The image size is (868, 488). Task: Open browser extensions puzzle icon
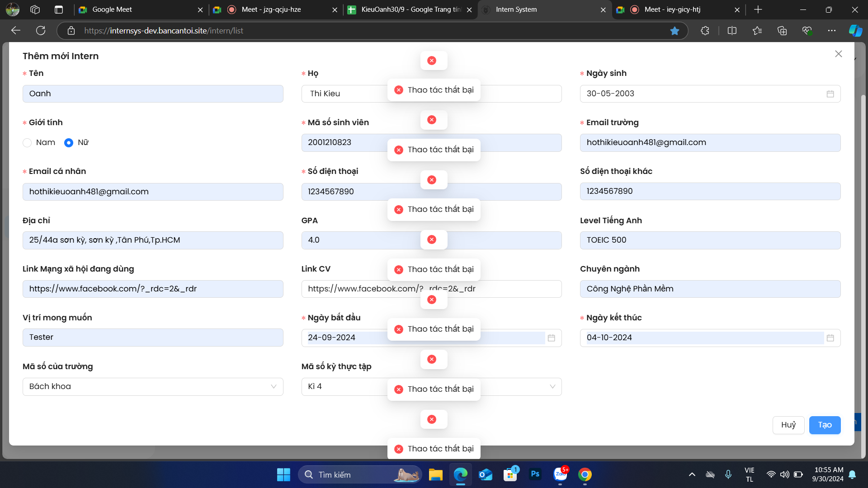tap(705, 31)
